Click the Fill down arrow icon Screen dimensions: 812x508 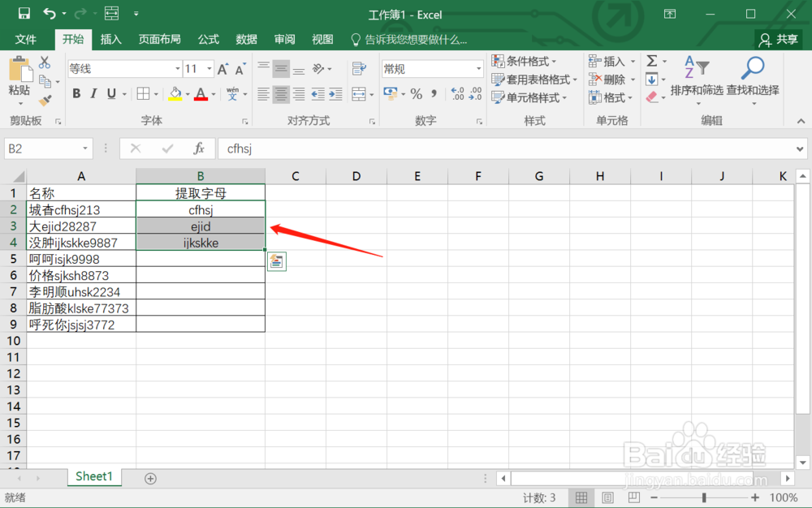click(651, 80)
